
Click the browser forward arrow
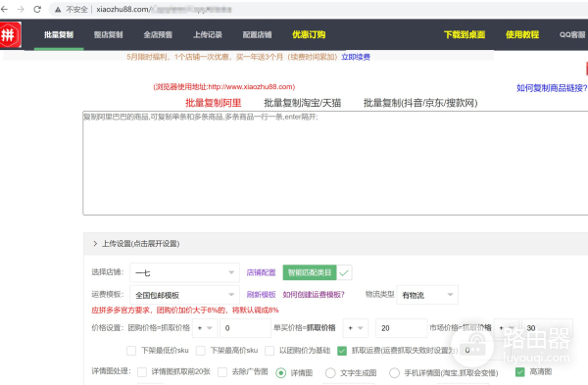(21, 9)
